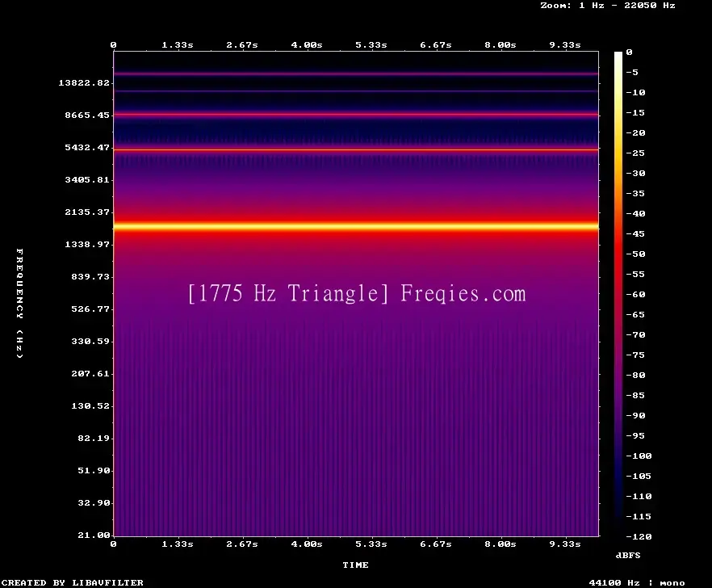This screenshot has width=712, height=588.
Task: Click the -20 dBFS scale value
Action: [x=635, y=132]
